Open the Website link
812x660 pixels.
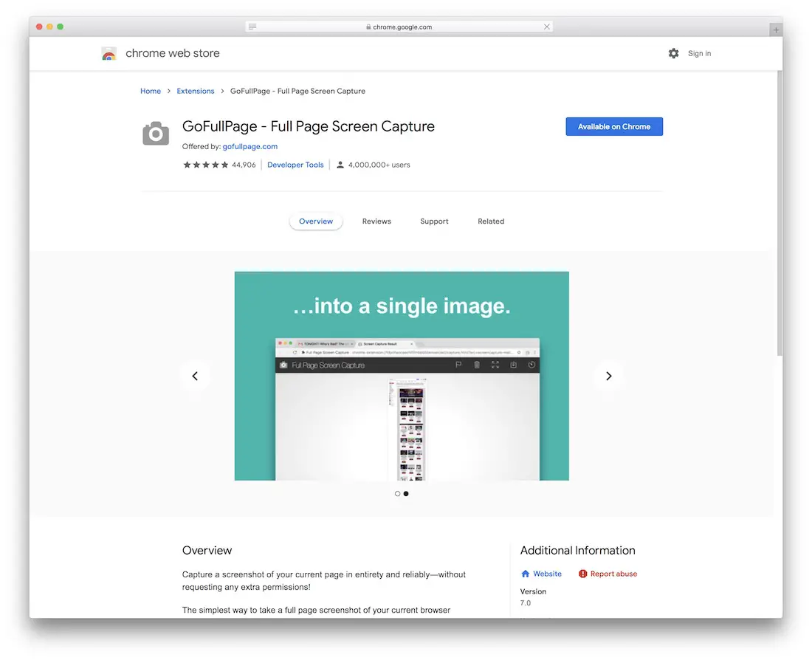pyautogui.click(x=548, y=574)
